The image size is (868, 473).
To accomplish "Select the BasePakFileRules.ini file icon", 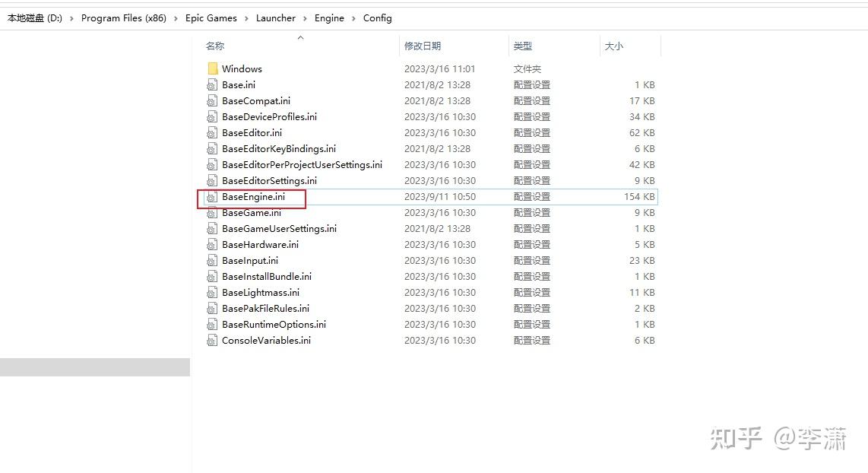I will pos(211,308).
